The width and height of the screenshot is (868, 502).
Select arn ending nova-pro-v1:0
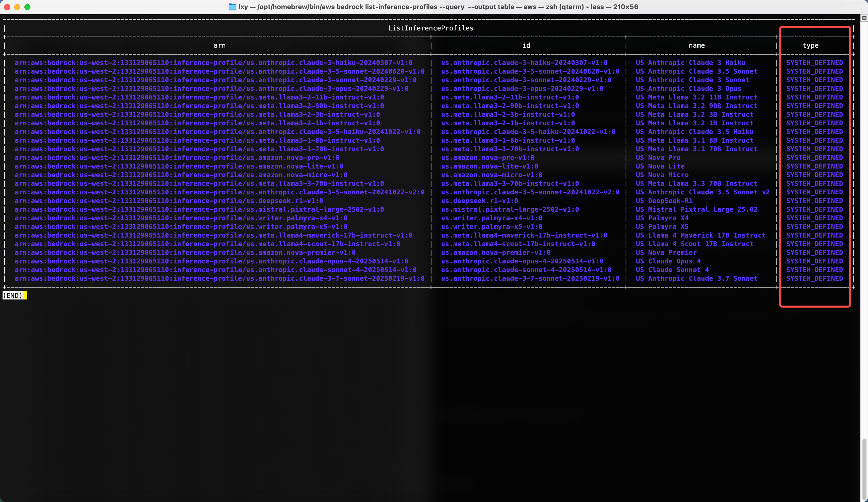click(x=177, y=157)
